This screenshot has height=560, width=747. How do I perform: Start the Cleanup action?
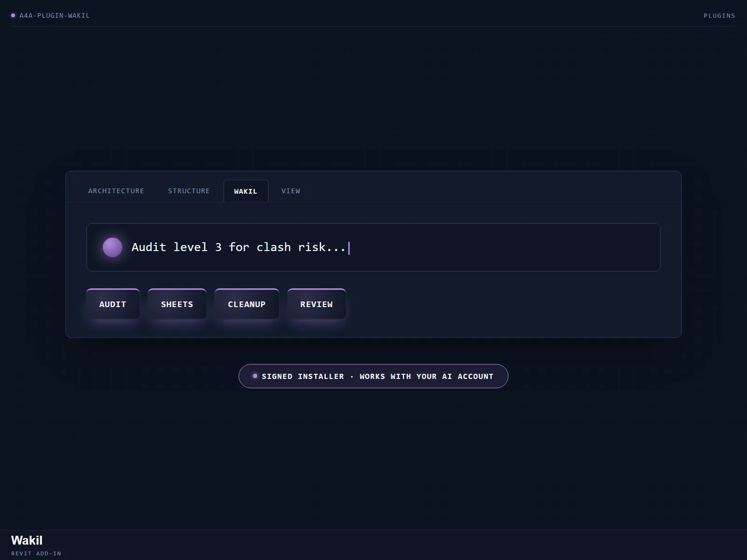247,304
